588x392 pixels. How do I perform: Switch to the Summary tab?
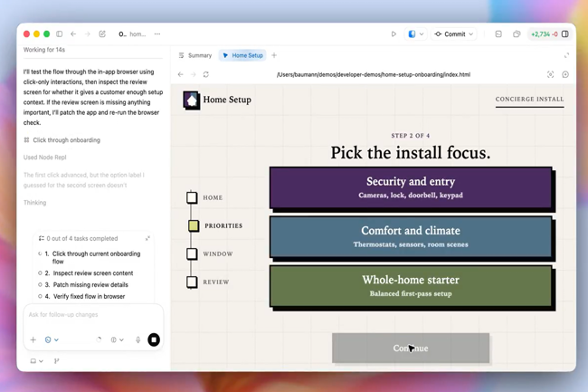tap(194, 55)
